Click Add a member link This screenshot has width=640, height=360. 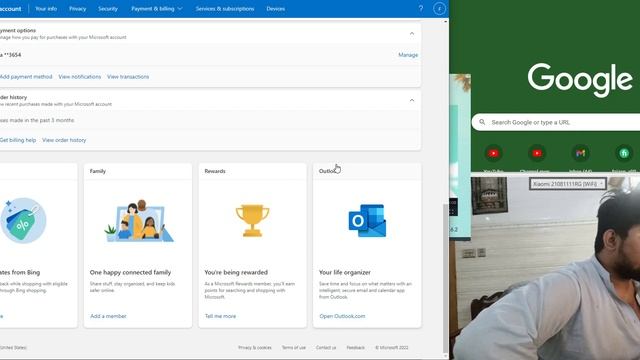[x=108, y=316]
